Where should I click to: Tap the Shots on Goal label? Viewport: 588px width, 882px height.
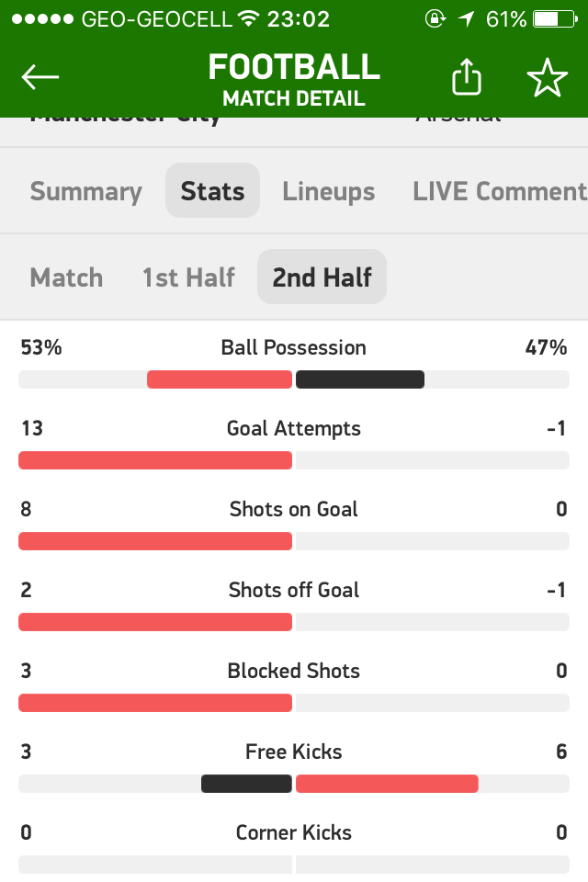tap(294, 509)
